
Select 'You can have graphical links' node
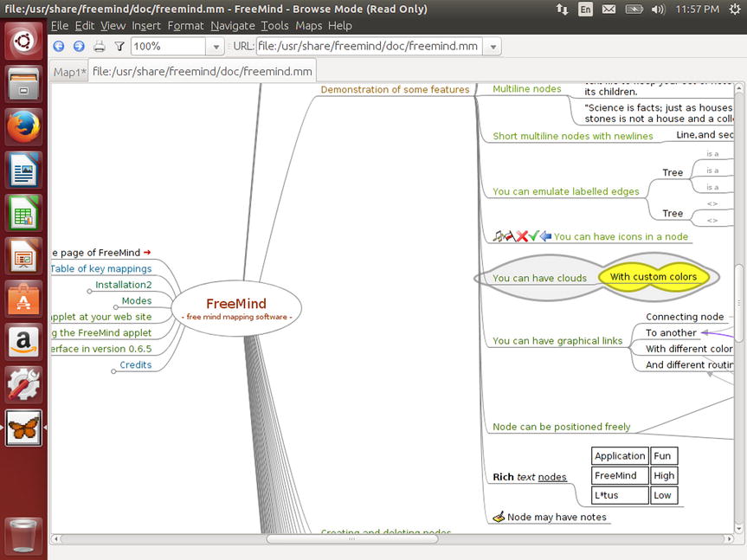click(x=557, y=341)
